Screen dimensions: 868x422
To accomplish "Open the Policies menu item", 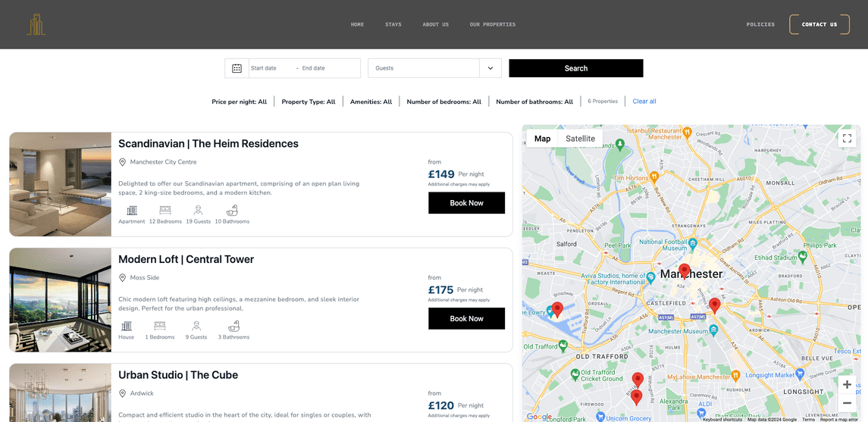I will coord(760,24).
